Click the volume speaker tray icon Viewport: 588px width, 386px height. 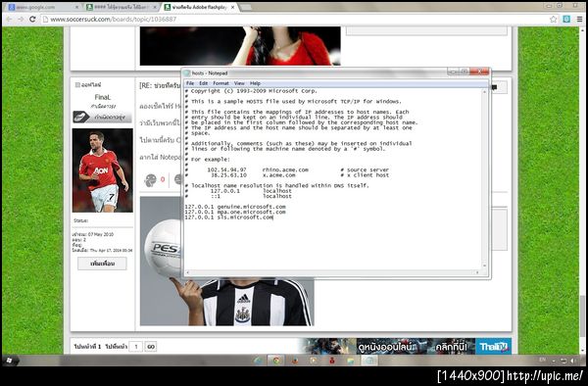tap(573, 361)
